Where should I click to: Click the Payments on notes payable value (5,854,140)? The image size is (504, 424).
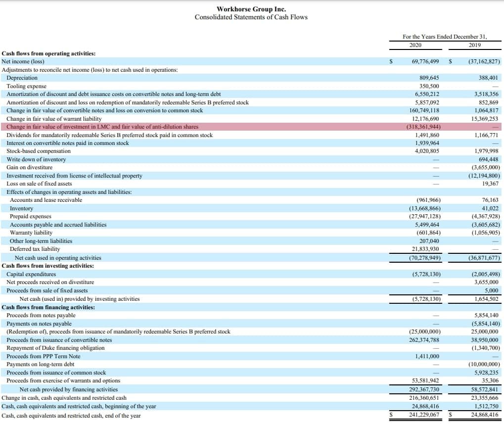coord(486,324)
